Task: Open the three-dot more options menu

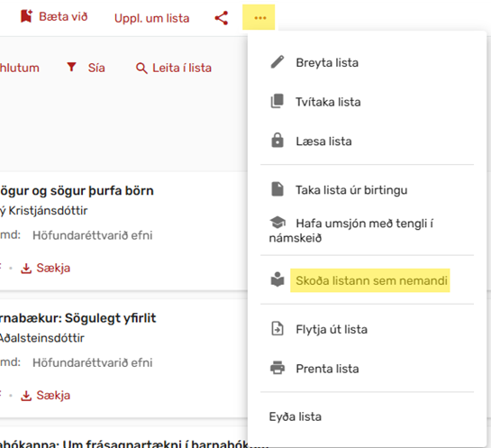Action: [x=259, y=18]
